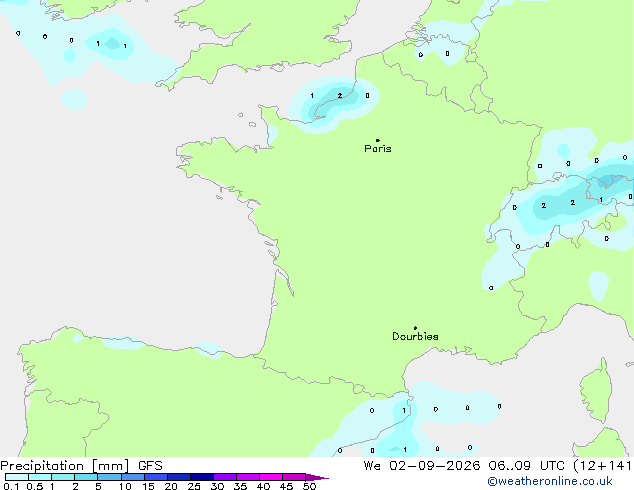Click the Dourbies city label
634x490 pixels.
coord(415,336)
